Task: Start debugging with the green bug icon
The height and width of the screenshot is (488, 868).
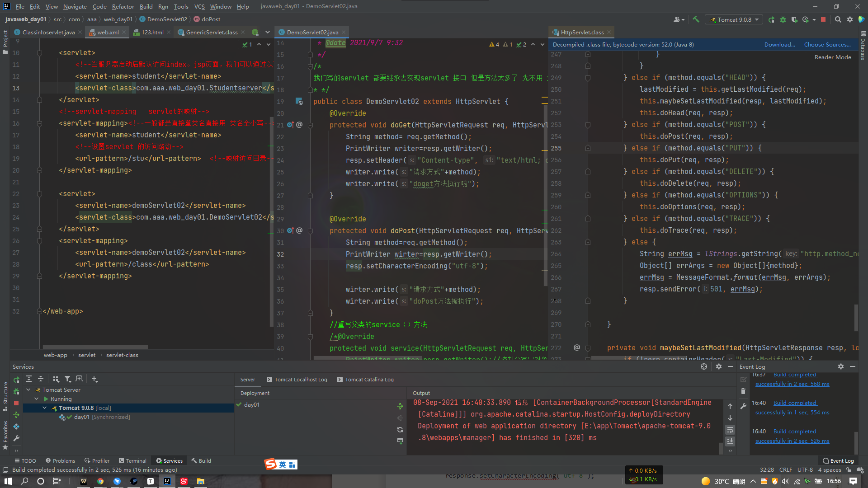Action: (x=783, y=19)
